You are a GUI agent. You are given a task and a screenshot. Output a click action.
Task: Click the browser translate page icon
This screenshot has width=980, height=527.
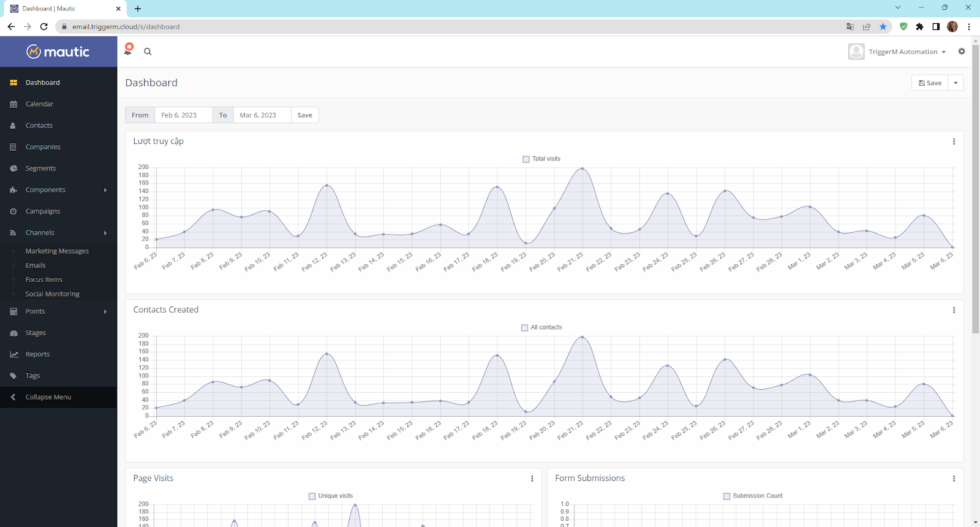[x=850, y=26]
